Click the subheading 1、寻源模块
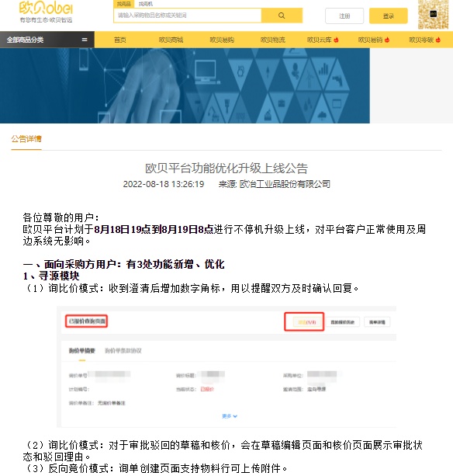Viewport: 453px width, 476px height. pos(51,276)
